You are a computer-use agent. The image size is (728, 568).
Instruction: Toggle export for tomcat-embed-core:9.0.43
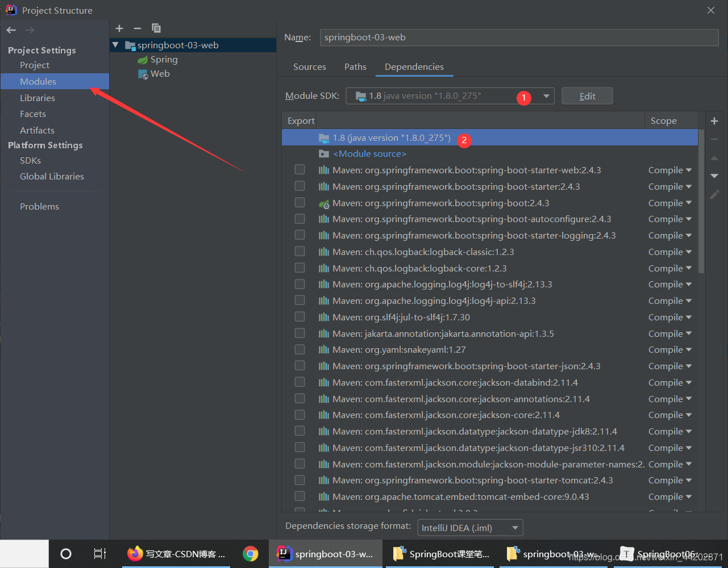[x=300, y=496]
